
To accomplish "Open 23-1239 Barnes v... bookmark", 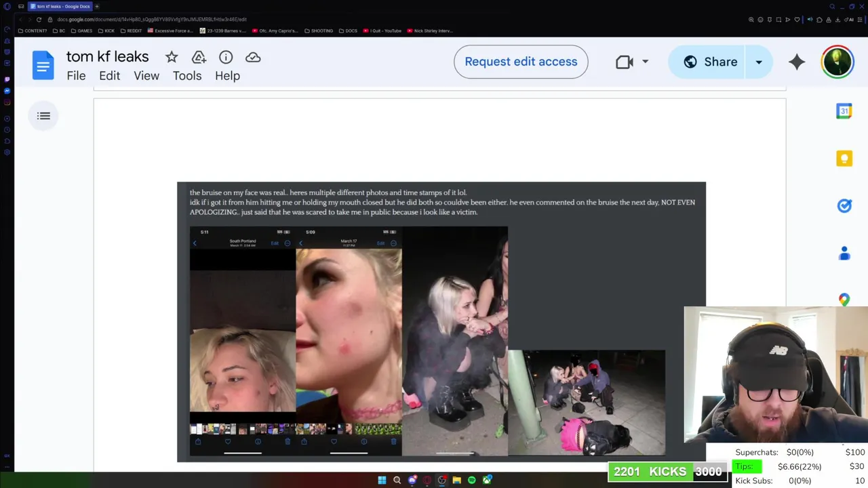I will (222, 30).
